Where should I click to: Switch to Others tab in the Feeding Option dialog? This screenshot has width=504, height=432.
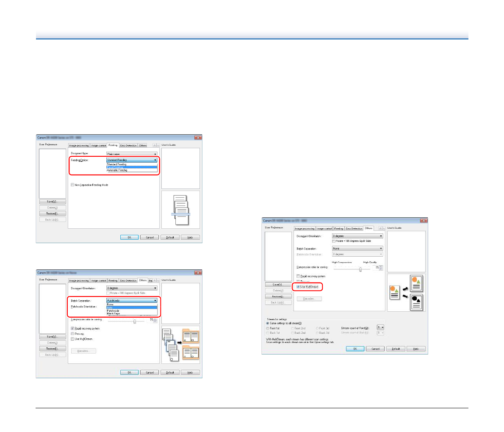(x=143, y=145)
